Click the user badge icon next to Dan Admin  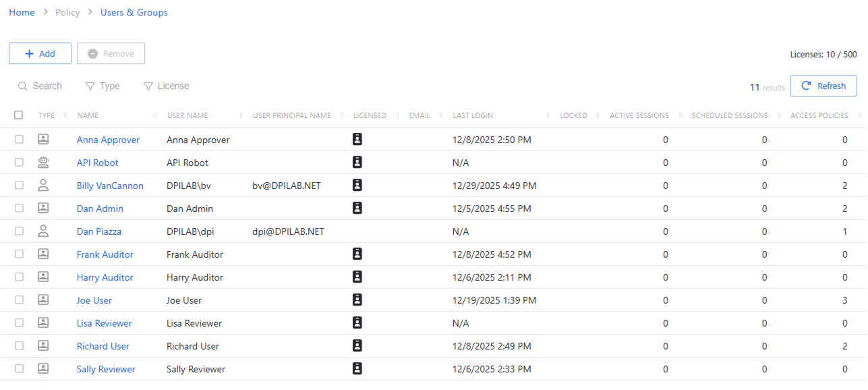[x=42, y=208]
